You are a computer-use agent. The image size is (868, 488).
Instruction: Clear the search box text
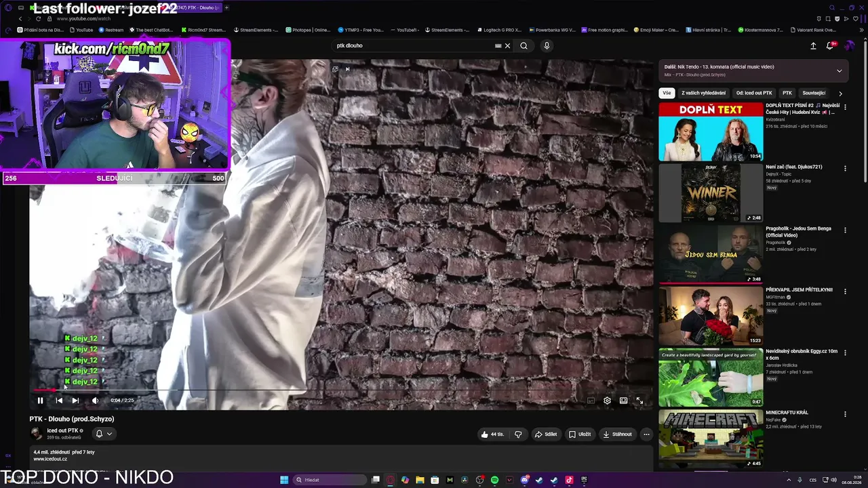(507, 46)
